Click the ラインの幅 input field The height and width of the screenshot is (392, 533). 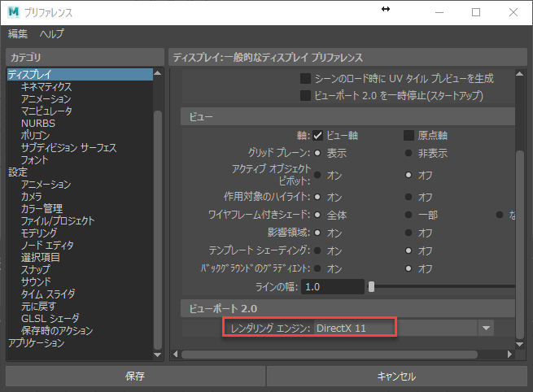tap(333, 287)
